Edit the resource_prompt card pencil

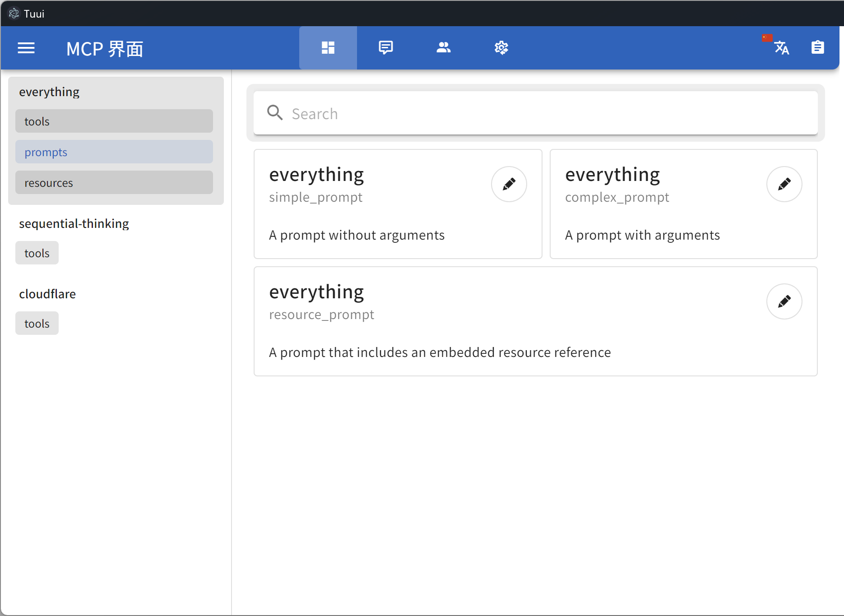tap(784, 301)
